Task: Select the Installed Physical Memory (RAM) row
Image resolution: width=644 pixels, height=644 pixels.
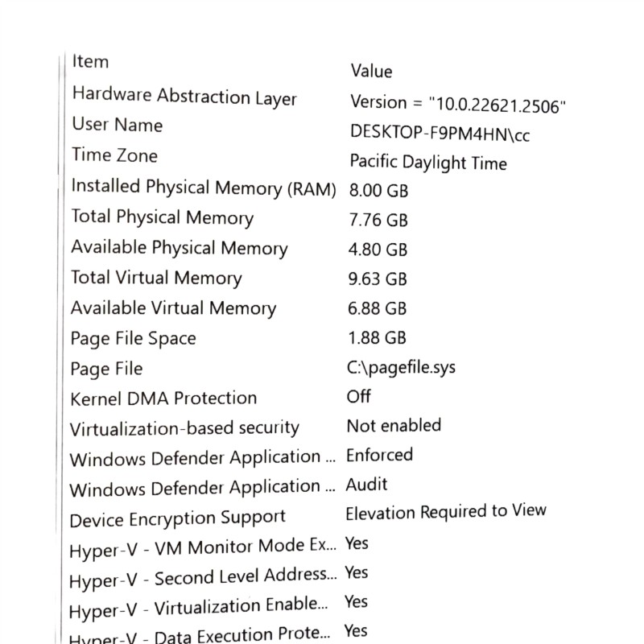Action: click(x=203, y=188)
